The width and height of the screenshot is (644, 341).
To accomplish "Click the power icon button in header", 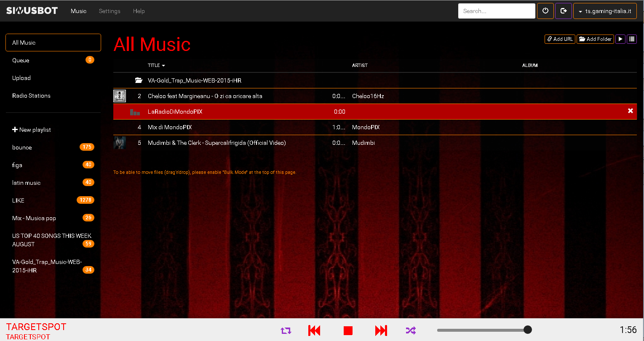I will [545, 11].
